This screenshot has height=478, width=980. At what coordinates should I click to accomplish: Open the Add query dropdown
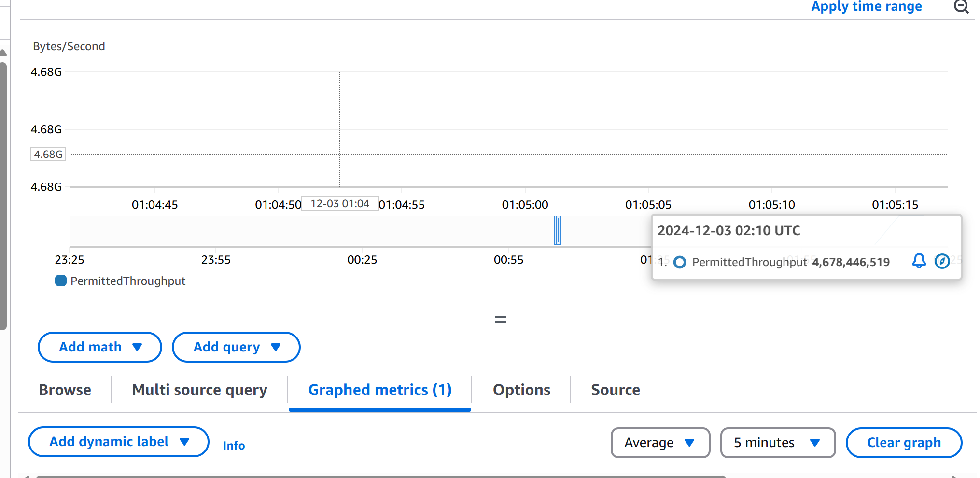(236, 347)
